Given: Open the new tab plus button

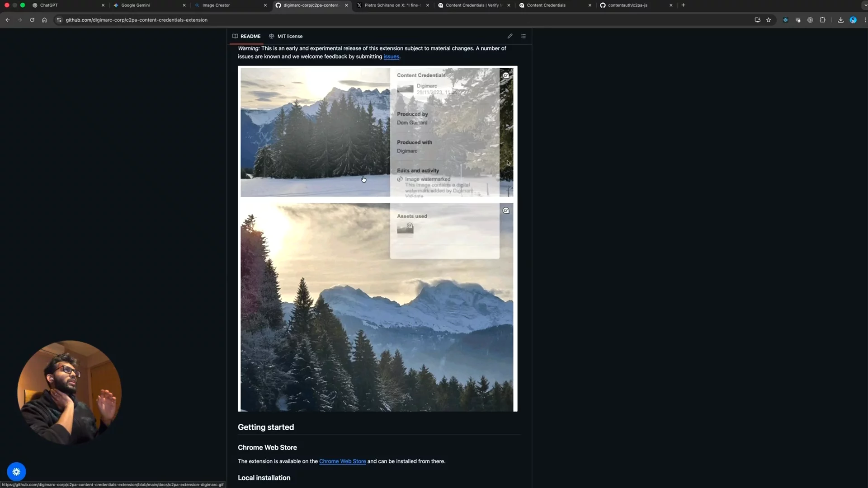Looking at the screenshot, I should (x=683, y=5).
